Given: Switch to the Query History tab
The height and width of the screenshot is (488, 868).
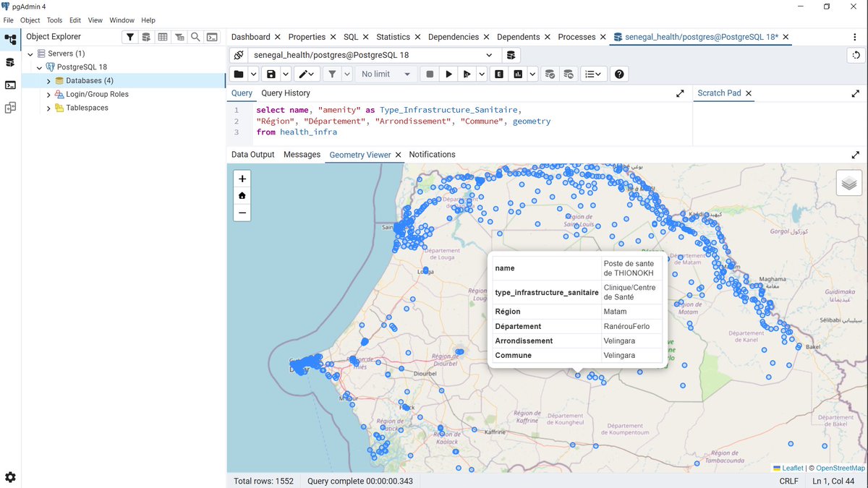Looking at the screenshot, I should coord(286,93).
